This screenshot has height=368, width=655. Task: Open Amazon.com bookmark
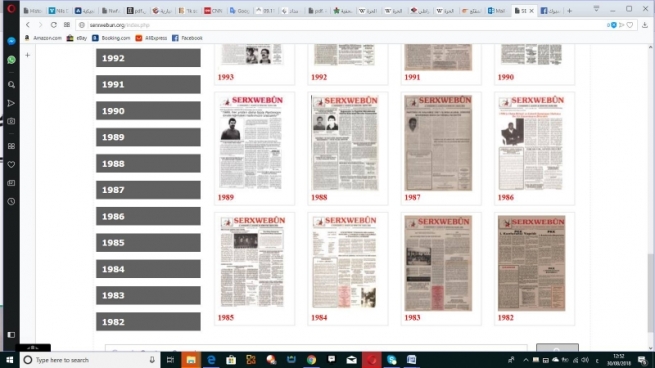click(x=42, y=38)
